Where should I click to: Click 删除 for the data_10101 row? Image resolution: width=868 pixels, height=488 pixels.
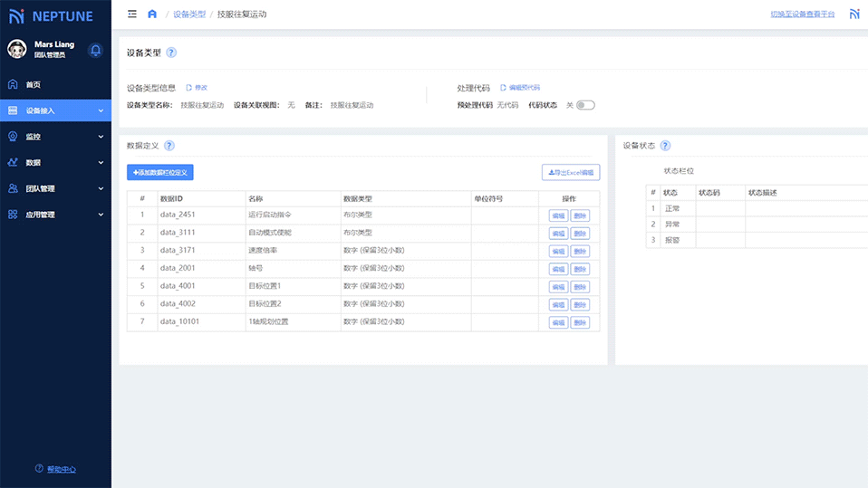[580, 322]
